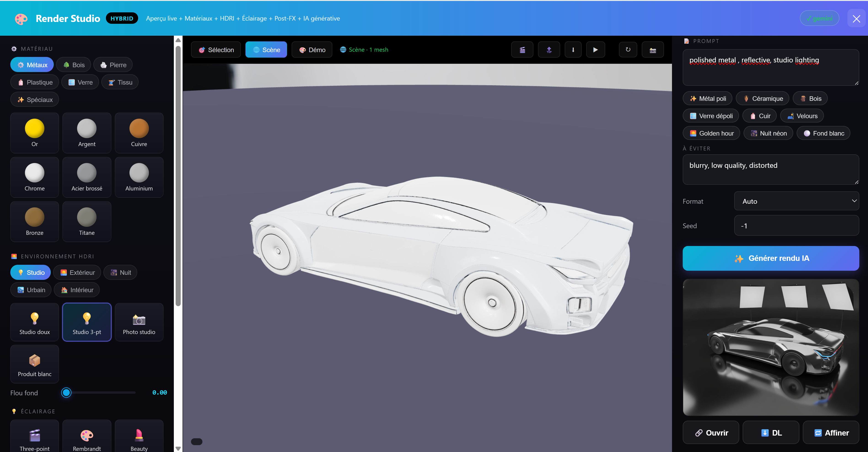
Task: Select the Tissu material category
Action: coord(120,83)
